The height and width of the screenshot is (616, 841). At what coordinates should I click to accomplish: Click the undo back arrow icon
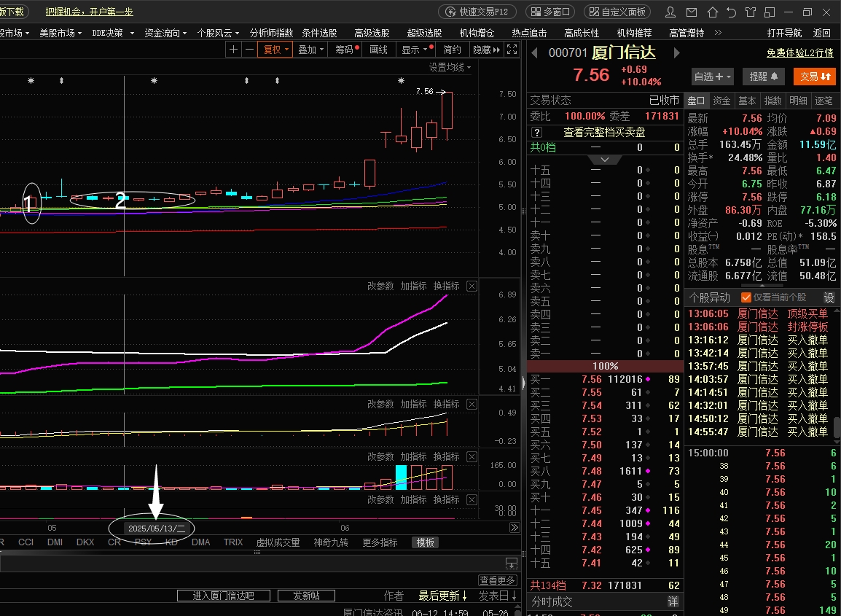pyautogui.click(x=732, y=12)
